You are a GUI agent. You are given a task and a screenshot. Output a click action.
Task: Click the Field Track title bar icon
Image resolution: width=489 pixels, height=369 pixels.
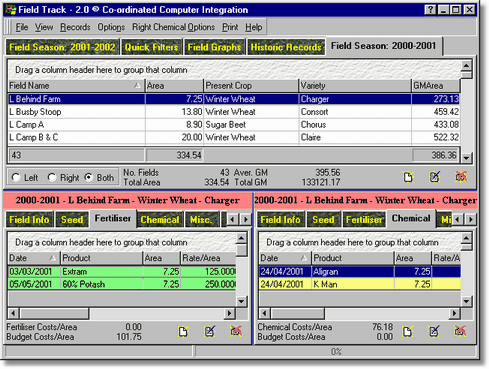point(11,10)
